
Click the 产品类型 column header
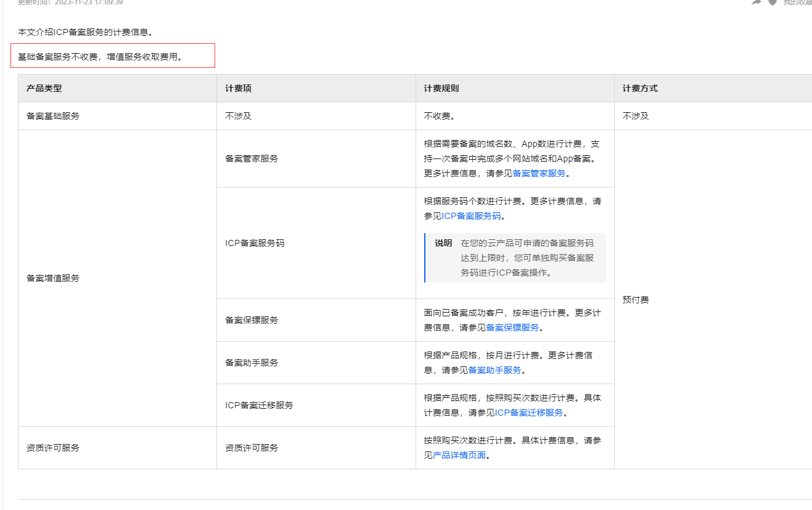(x=117, y=88)
